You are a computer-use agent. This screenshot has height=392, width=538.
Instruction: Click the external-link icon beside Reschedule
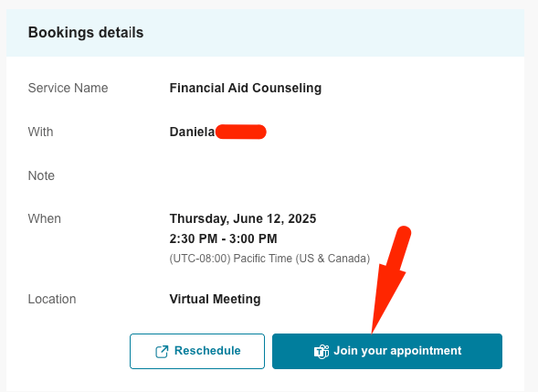162,352
